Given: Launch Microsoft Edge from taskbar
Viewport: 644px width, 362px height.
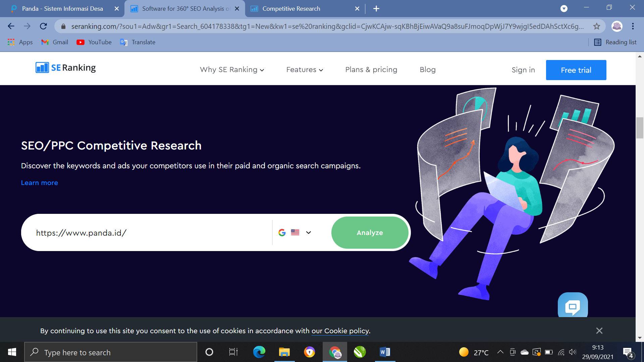Looking at the screenshot, I should point(259,352).
